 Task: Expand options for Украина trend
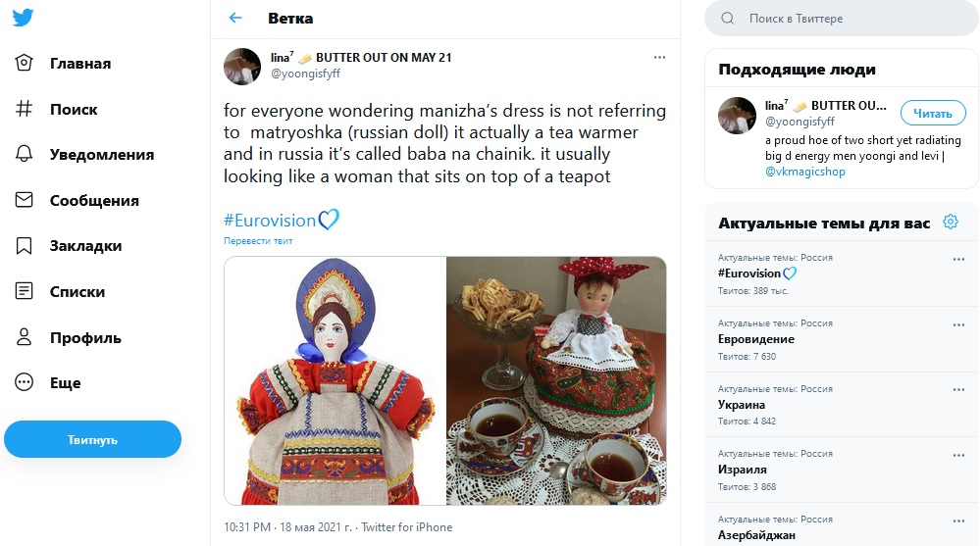(x=958, y=390)
